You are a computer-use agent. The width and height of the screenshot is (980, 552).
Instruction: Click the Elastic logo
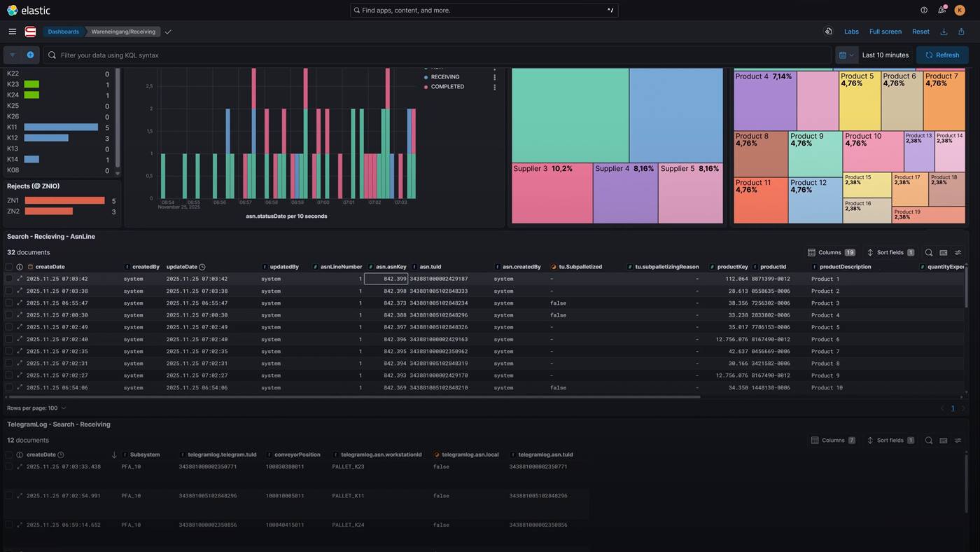coord(29,11)
